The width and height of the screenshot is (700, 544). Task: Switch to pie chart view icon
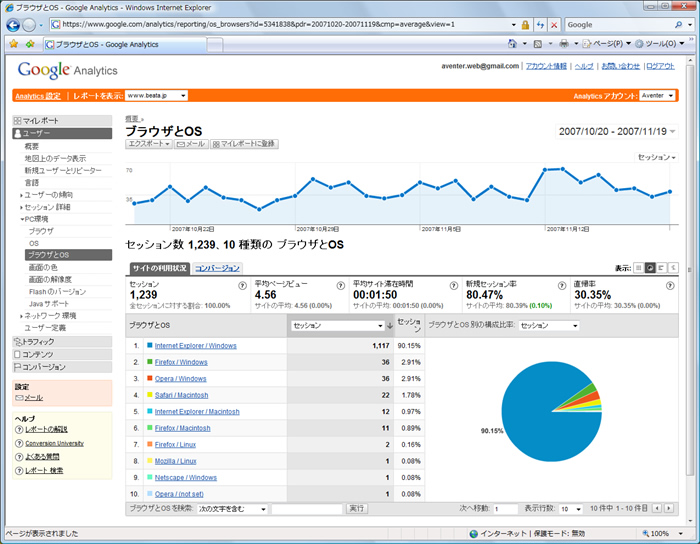click(650, 267)
